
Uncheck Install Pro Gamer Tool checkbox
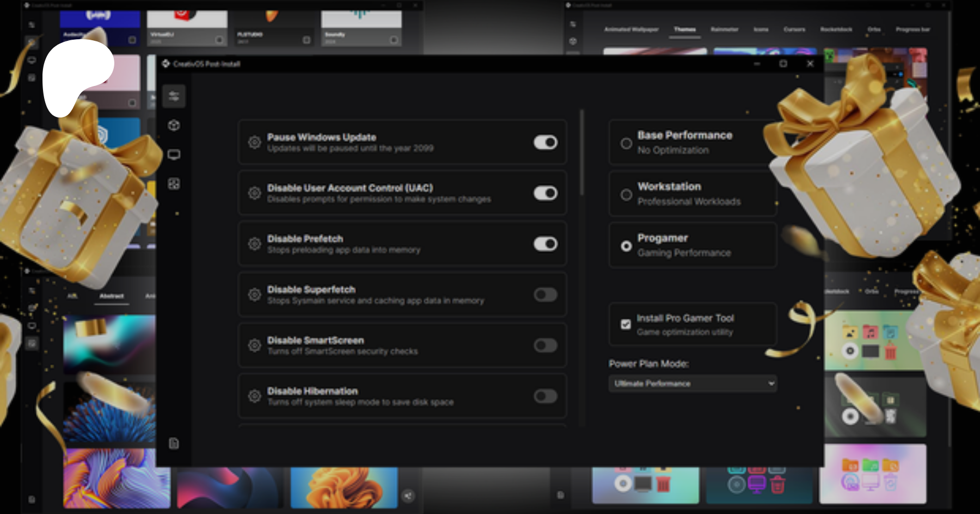tap(626, 324)
